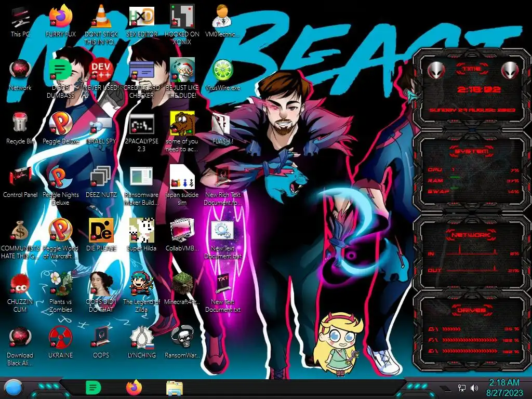Screen dimensions: 532x399
Task: Open the green chat app on taskbar
Action: (93, 388)
